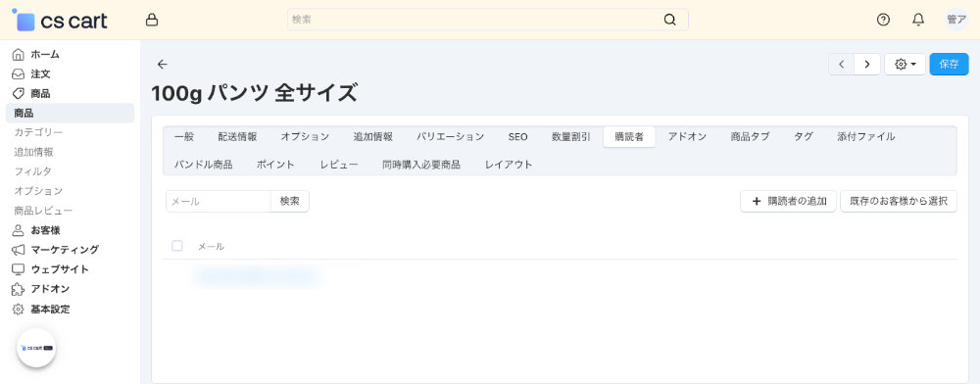Click the marketing megaphone icon
980x384 pixels.
click(x=18, y=250)
